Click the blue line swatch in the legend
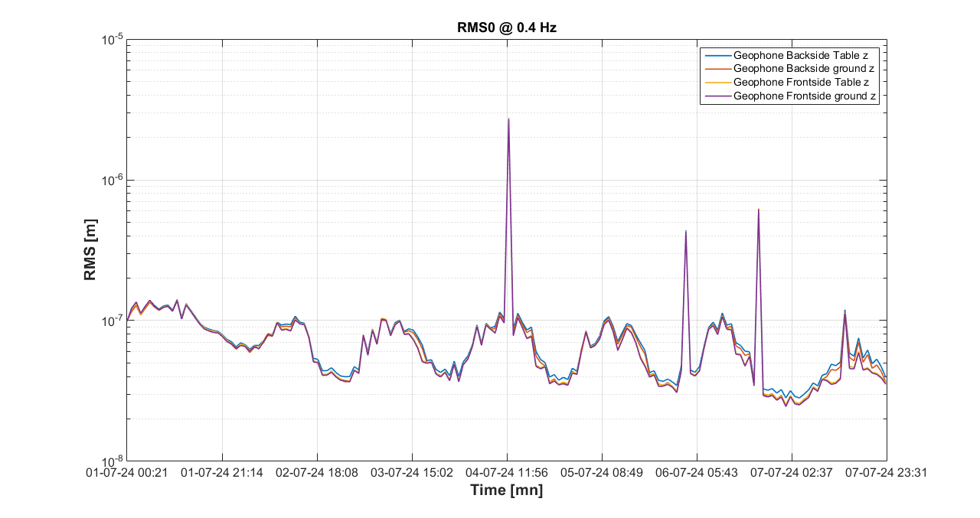 pos(717,55)
